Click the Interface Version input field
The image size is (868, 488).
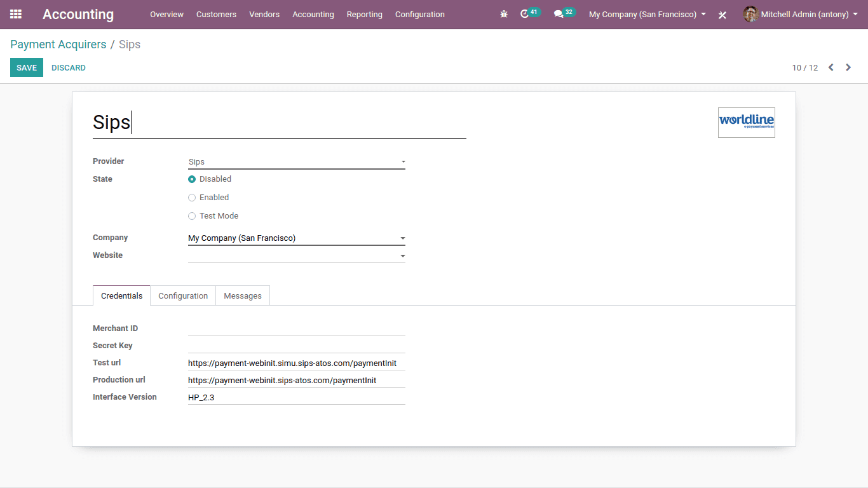(297, 398)
